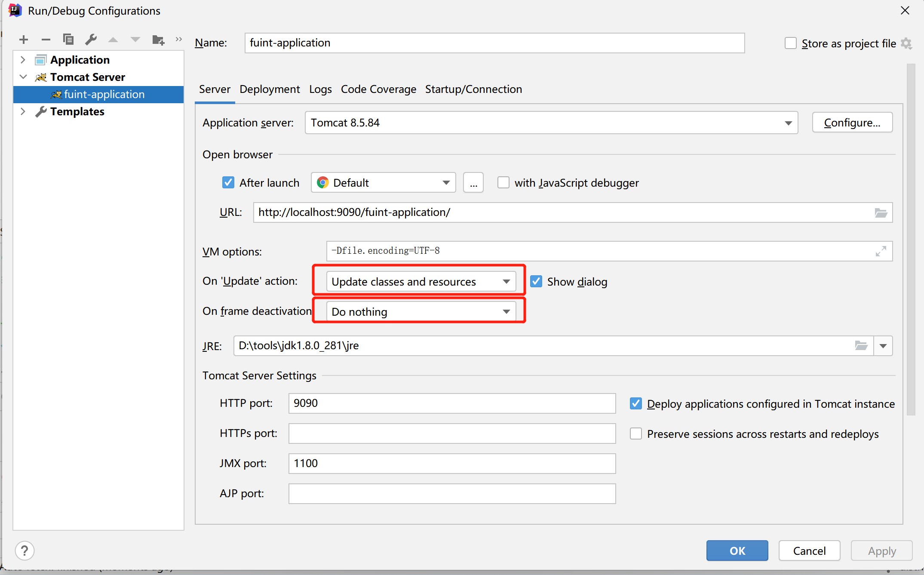The width and height of the screenshot is (924, 575).
Task: Collapse the Tomcat Server tree node
Action: (23, 77)
